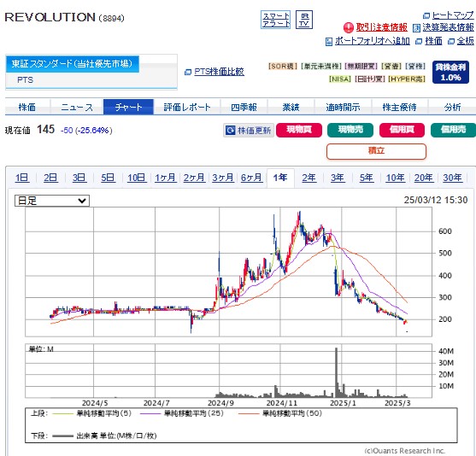Select the 6ヶ月 chart period

251,178
